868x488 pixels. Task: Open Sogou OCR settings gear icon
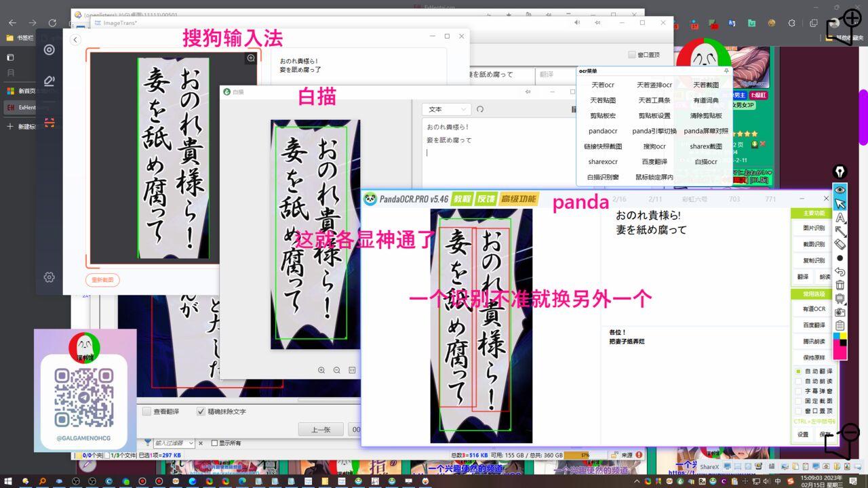pyautogui.click(x=49, y=277)
